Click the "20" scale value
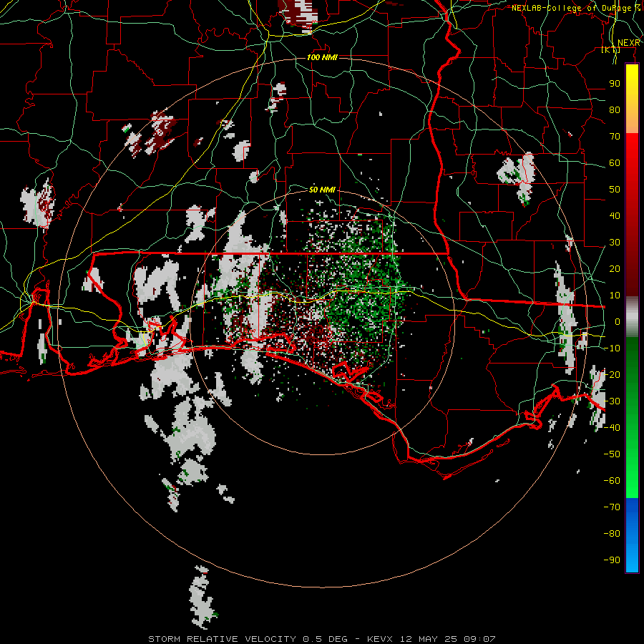644x644 pixels. point(615,268)
